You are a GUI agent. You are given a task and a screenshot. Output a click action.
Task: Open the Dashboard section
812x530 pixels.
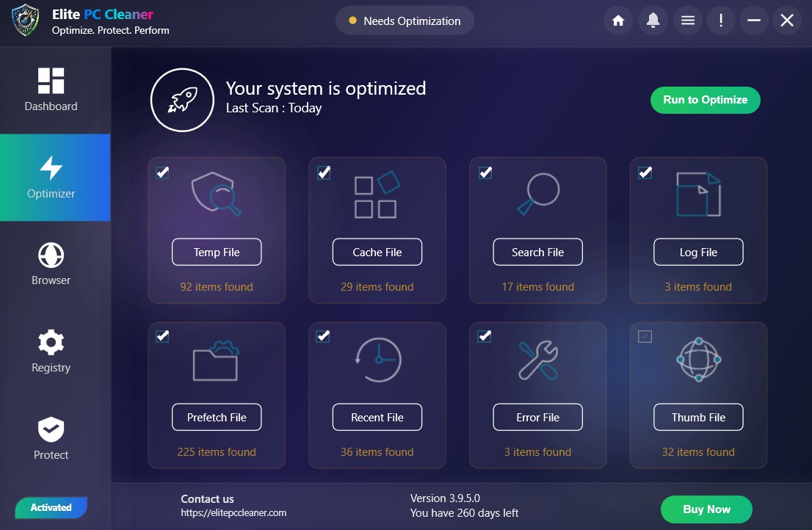coord(51,90)
